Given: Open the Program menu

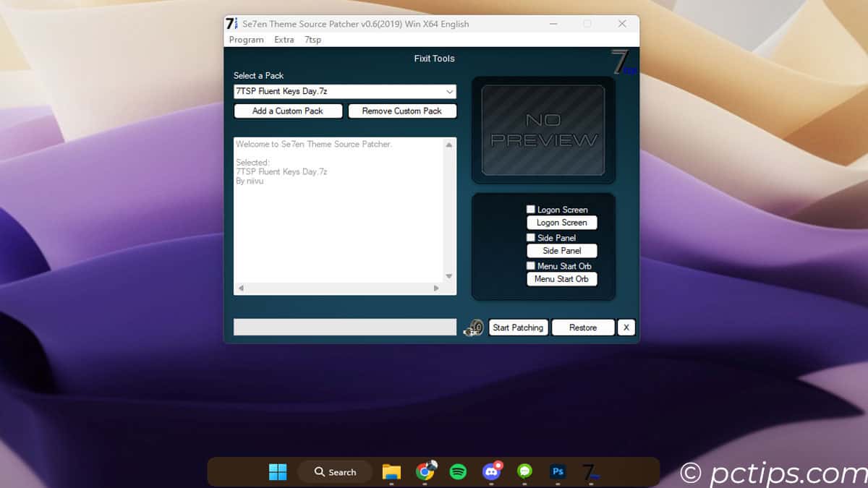Looking at the screenshot, I should click(246, 40).
